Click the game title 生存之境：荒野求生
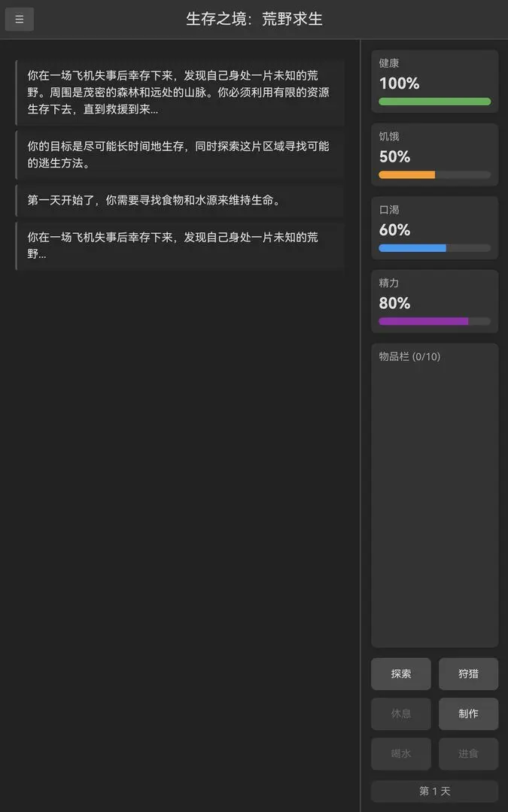 click(254, 19)
